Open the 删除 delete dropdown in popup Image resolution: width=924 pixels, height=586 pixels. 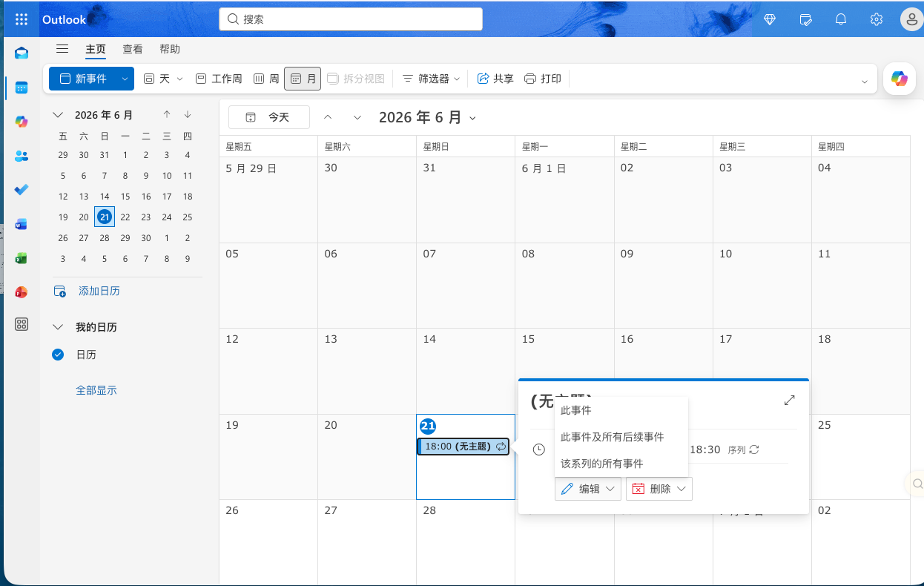(x=659, y=489)
